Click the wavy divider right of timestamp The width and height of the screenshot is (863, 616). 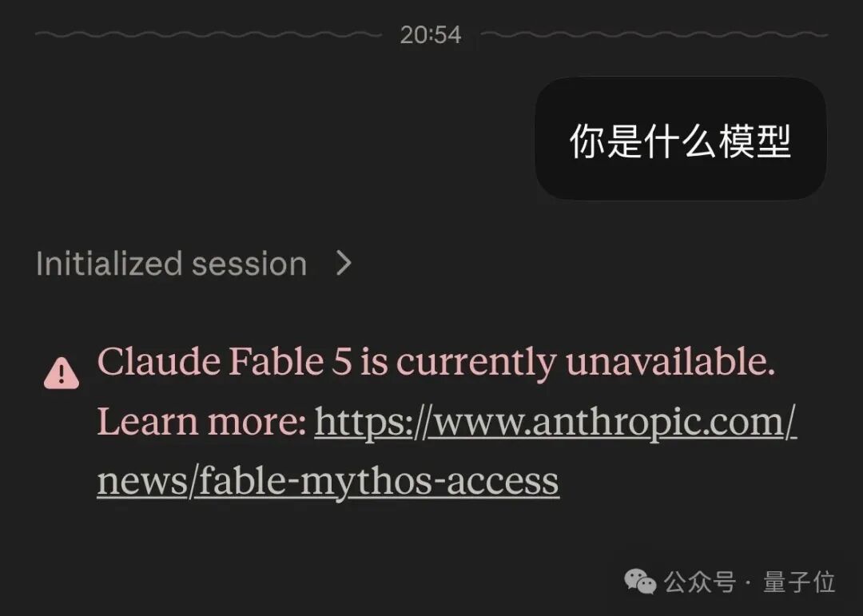click(654, 34)
